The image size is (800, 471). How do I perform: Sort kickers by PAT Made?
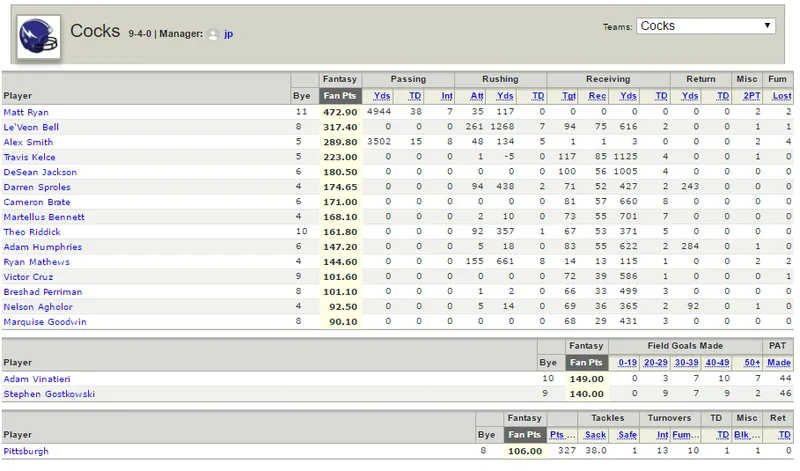pyautogui.click(x=779, y=362)
